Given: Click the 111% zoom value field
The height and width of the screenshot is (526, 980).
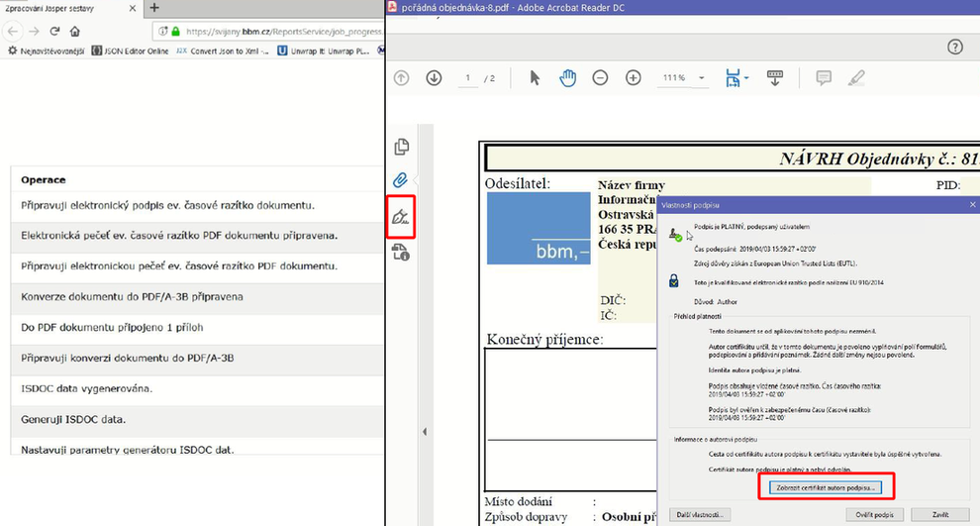Looking at the screenshot, I should (674, 78).
